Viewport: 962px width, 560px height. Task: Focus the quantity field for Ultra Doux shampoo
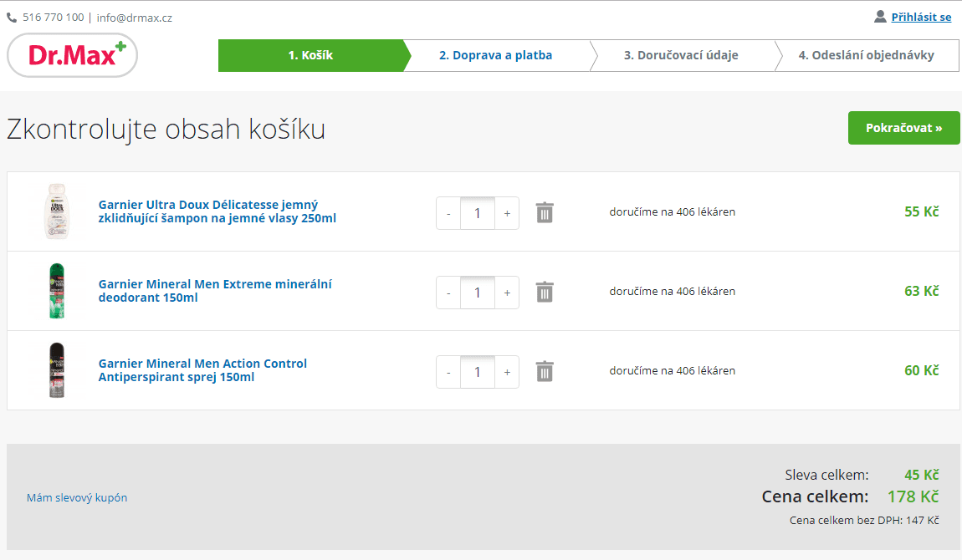[478, 213]
